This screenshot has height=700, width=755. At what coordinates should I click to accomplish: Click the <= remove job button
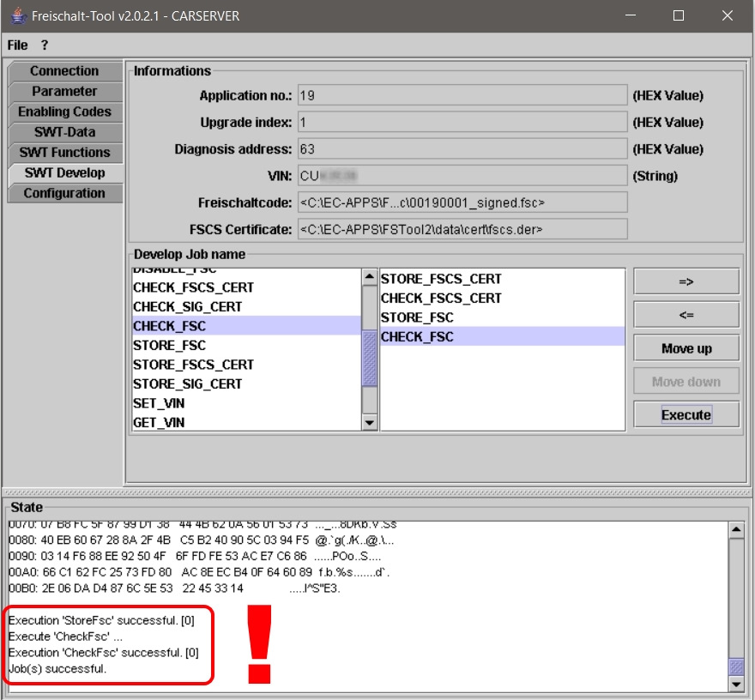click(x=686, y=315)
